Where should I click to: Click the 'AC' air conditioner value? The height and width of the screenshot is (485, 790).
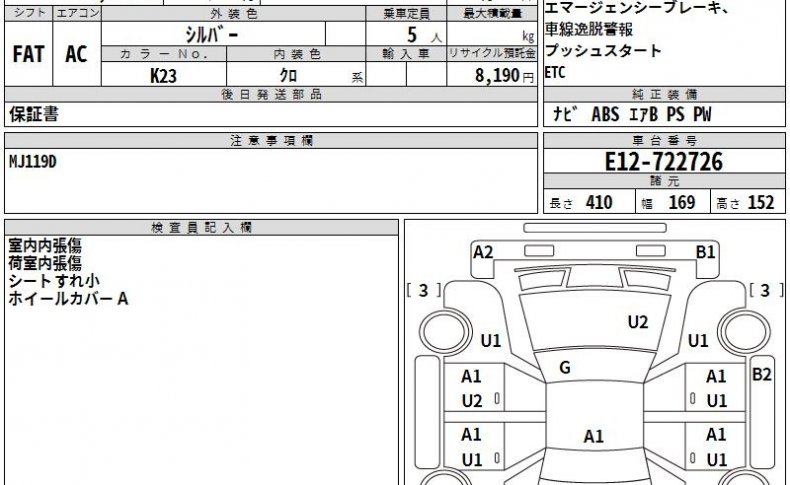76,54
